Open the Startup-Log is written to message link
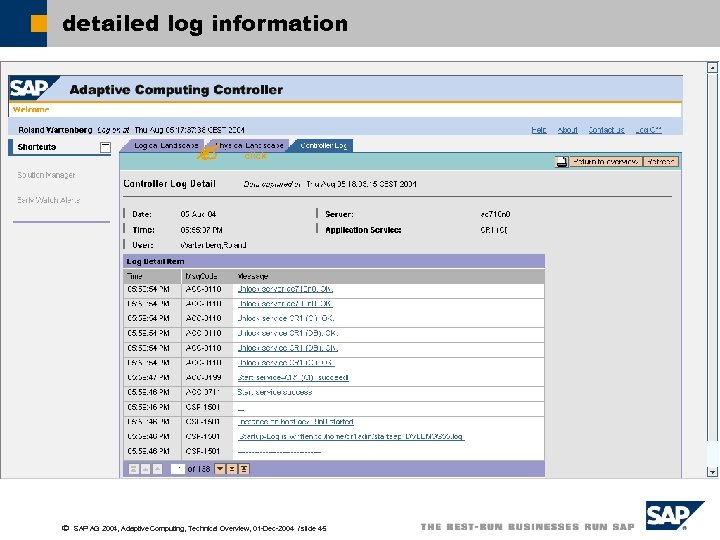720x540 pixels. pos(351,436)
